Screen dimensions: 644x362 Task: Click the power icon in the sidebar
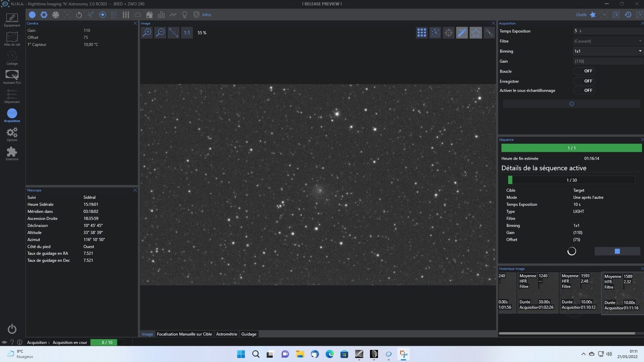(12, 329)
